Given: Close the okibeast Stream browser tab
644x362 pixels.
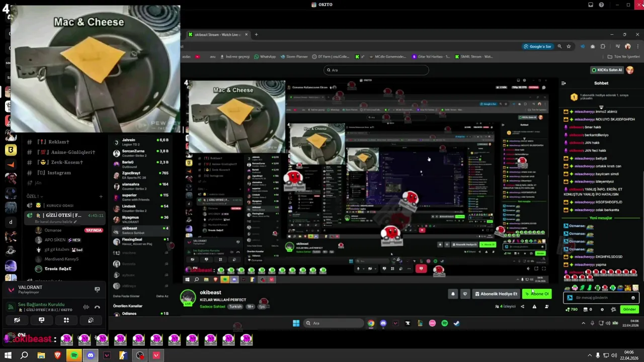Looking at the screenshot, I should [246, 35].
